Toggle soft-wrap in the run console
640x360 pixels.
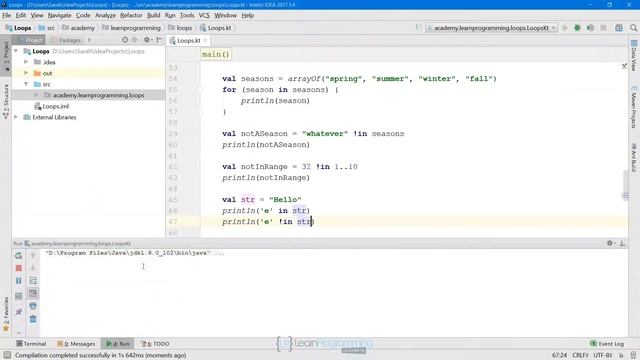(x=33, y=281)
